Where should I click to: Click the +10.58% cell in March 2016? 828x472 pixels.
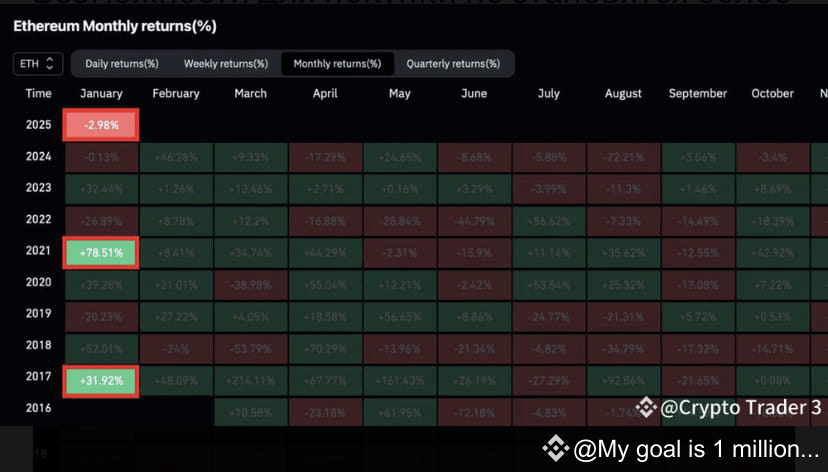(x=251, y=412)
